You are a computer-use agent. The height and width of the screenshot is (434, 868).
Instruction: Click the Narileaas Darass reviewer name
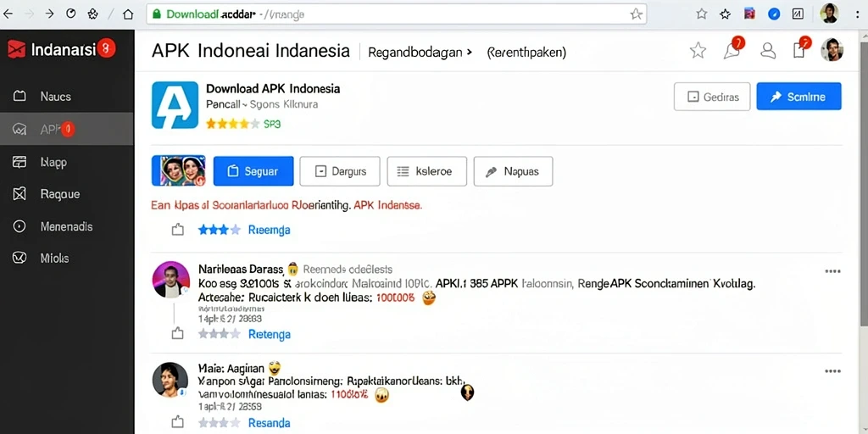[x=241, y=270]
